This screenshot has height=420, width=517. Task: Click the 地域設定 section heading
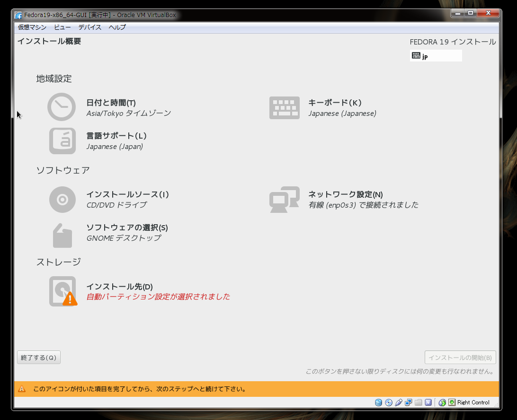click(54, 79)
